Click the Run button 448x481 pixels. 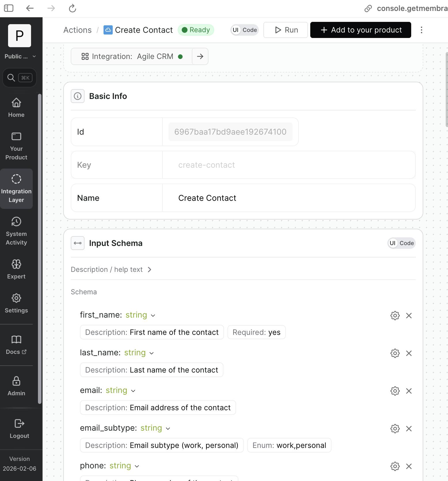286,30
